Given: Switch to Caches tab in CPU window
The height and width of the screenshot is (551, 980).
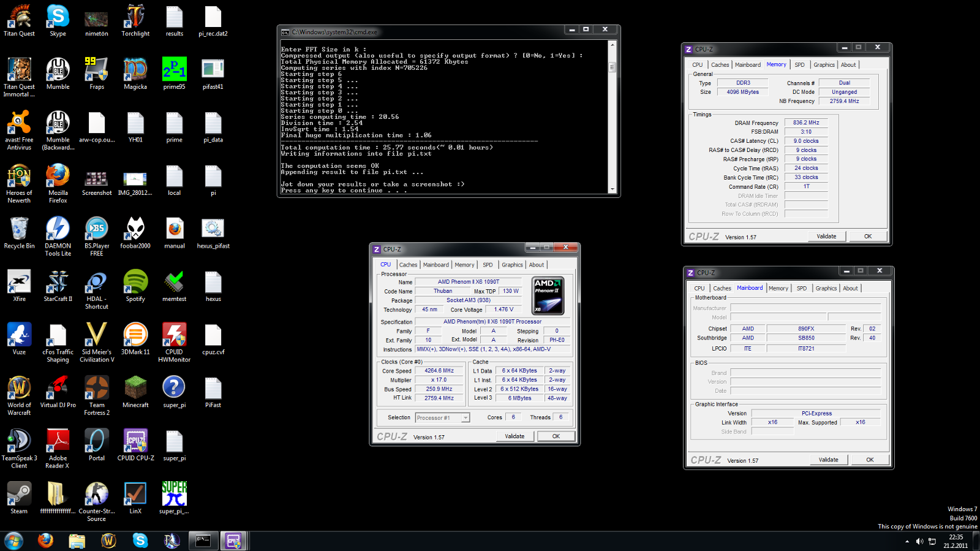Looking at the screenshot, I should click(408, 265).
